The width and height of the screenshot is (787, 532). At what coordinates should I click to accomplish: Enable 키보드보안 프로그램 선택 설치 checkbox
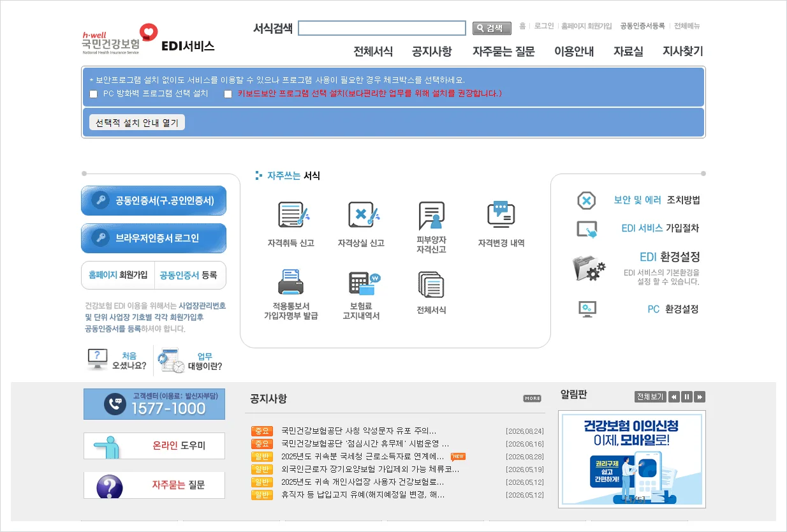228,94
